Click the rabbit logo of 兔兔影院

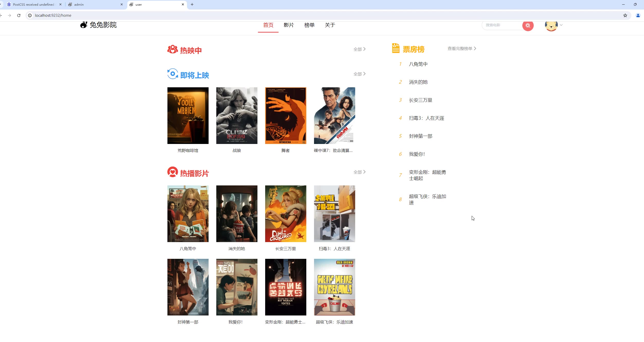(x=84, y=25)
